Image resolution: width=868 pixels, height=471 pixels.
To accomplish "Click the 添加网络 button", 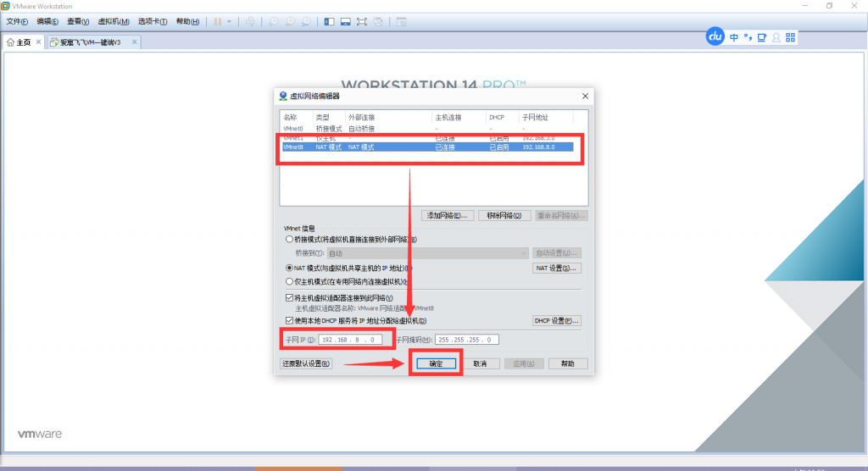I will coord(447,215).
